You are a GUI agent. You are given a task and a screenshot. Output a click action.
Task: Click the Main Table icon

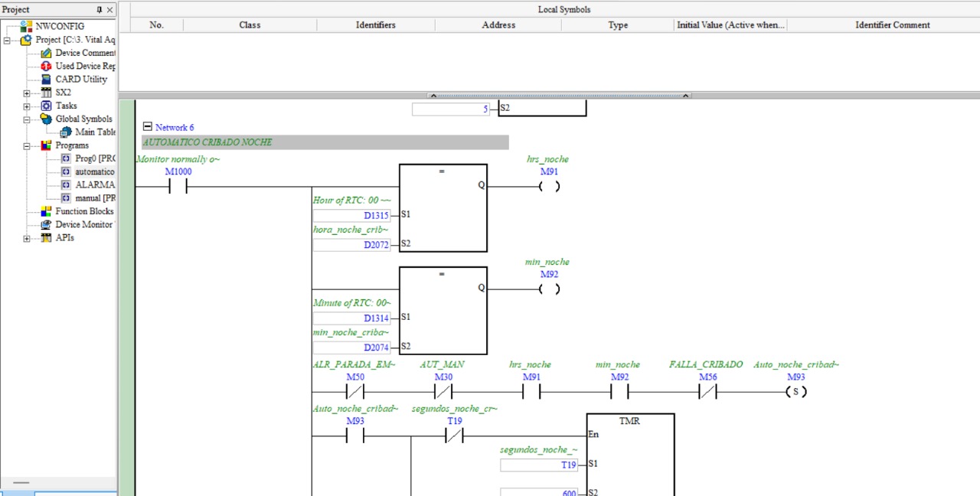pos(66,132)
